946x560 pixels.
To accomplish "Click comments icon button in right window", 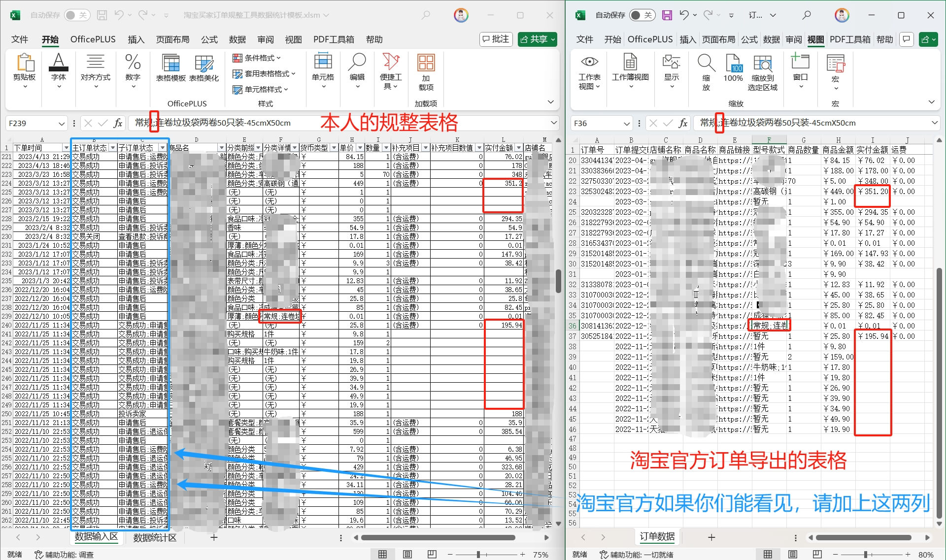I will 907,39.
